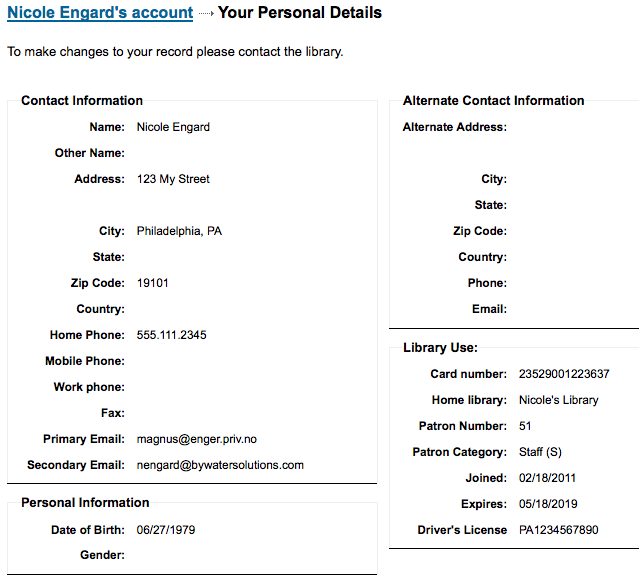Click the secondary email nengard@bywatersolutions.com
This screenshot has height=584, width=639.
220,465
